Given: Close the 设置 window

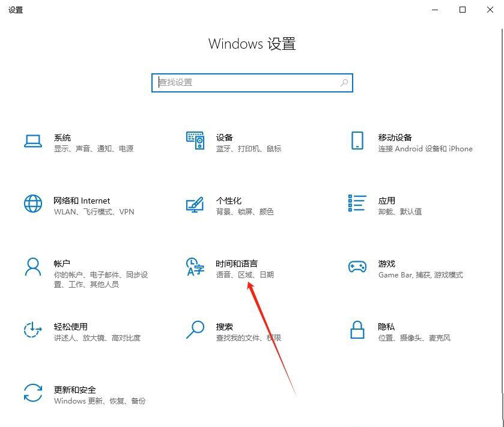Looking at the screenshot, I should [x=490, y=10].
